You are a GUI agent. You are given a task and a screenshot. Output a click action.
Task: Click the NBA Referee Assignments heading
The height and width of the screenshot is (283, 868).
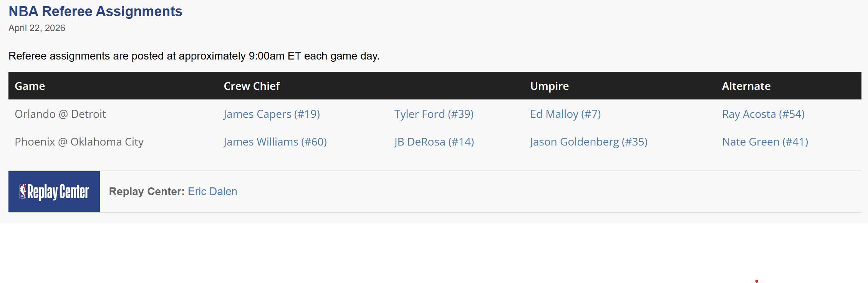(95, 12)
